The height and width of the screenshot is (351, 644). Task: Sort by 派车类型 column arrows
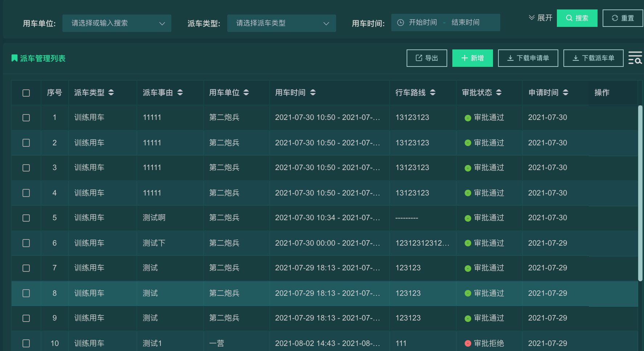click(111, 93)
